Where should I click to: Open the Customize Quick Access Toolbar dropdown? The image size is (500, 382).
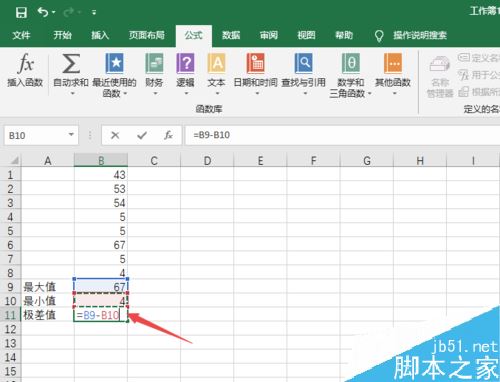pos(94,13)
